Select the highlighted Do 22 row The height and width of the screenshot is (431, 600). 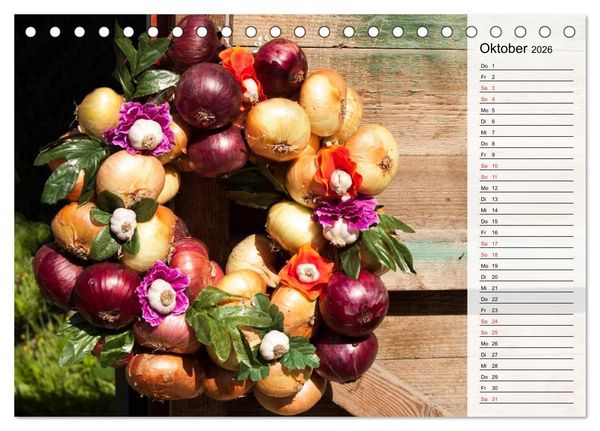coord(527,299)
